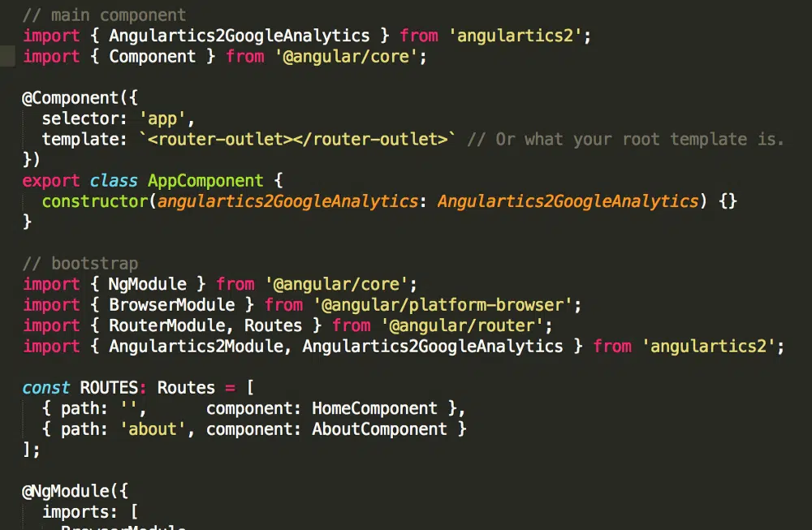Viewport: 812px width, 530px height.
Task: Click the AppComponent class name
Action: click(x=205, y=181)
